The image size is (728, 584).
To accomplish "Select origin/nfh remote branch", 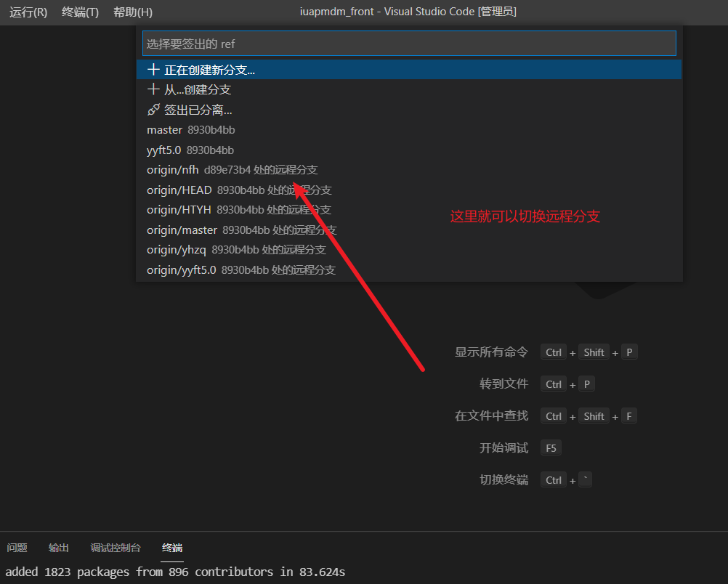I will pyautogui.click(x=409, y=170).
